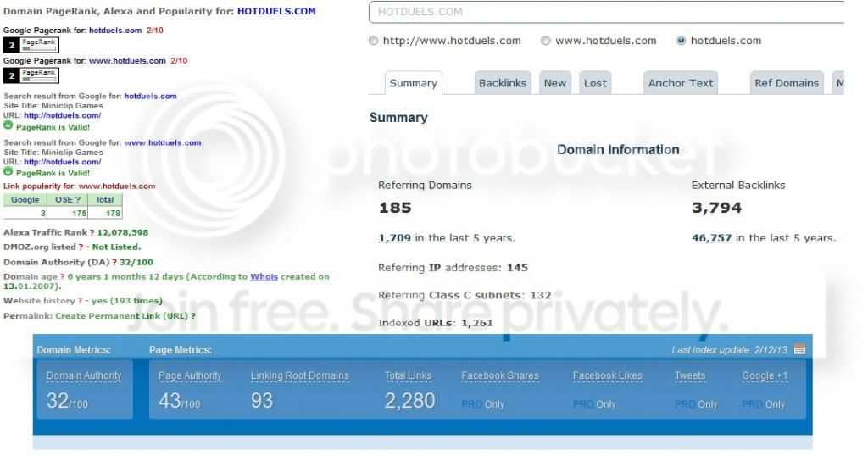Click the HOTDUELS.COM link in the header
Screen dimensions: 868x456
(x=276, y=11)
